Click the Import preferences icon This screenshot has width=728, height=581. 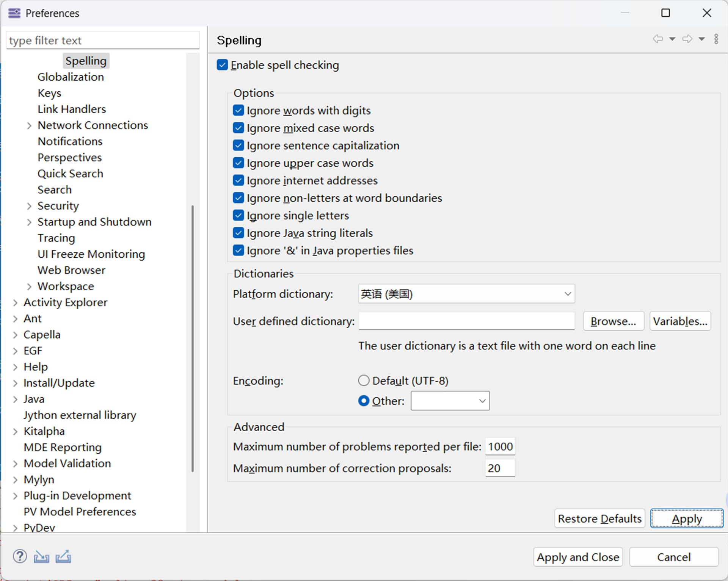41,556
